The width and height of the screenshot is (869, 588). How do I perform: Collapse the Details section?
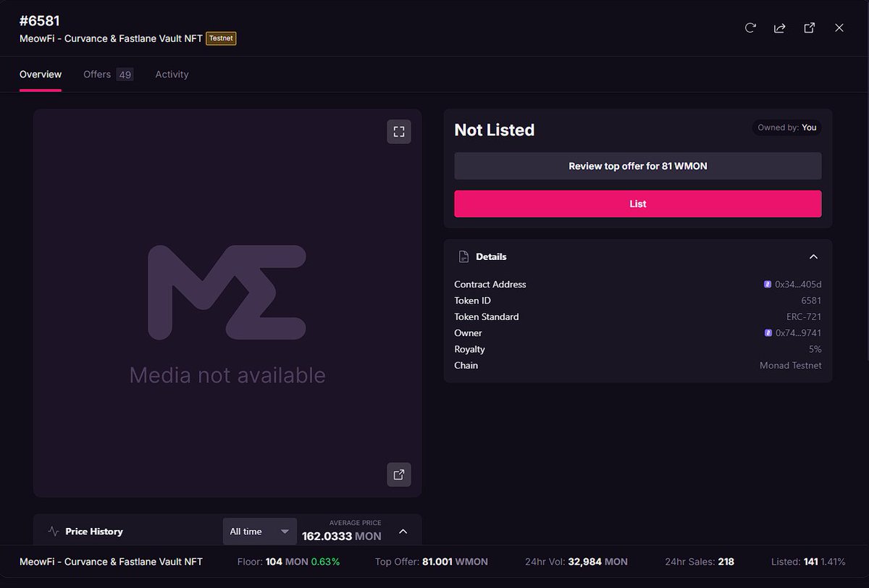(x=813, y=257)
